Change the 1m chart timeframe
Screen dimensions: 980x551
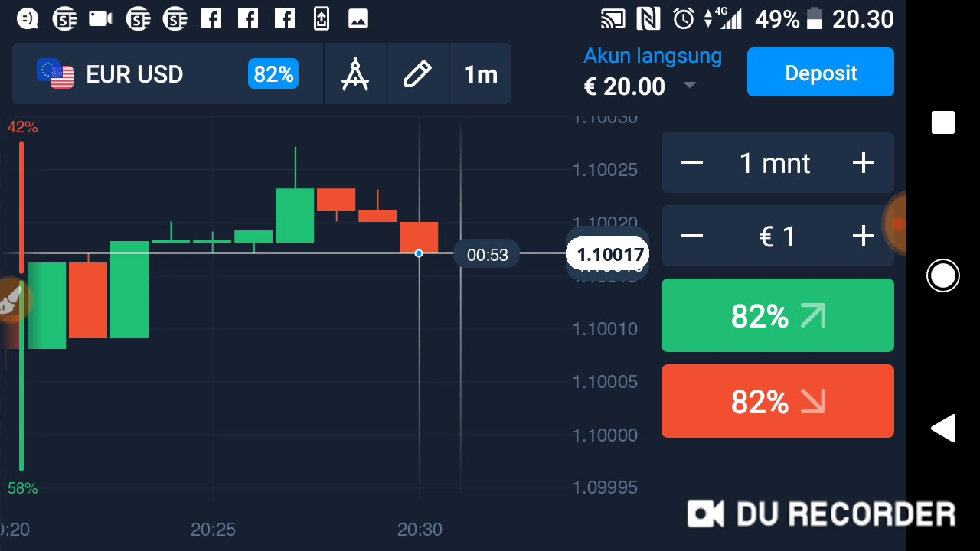(x=481, y=73)
